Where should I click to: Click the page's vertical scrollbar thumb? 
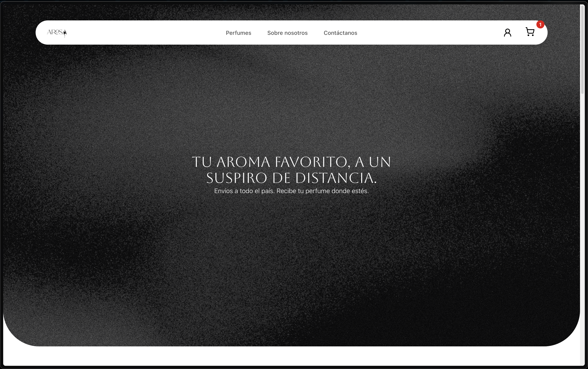click(582, 49)
